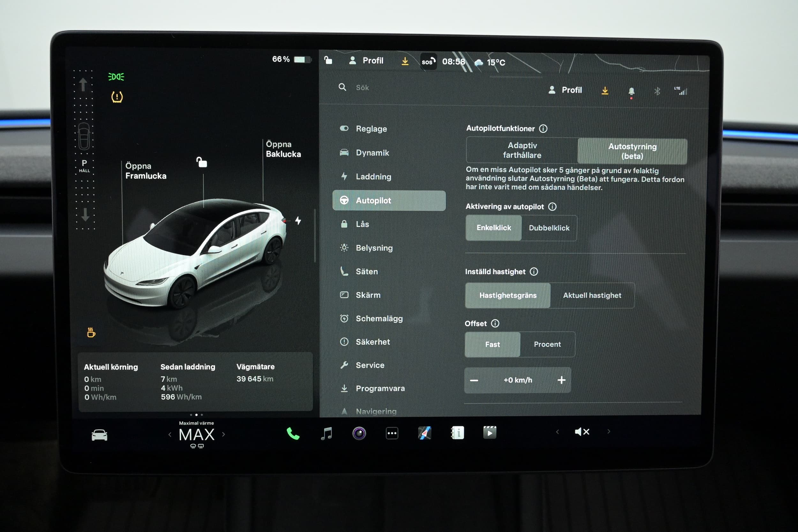Increase speed offset with plus
Screen dimensions: 798x532
[x=561, y=380]
